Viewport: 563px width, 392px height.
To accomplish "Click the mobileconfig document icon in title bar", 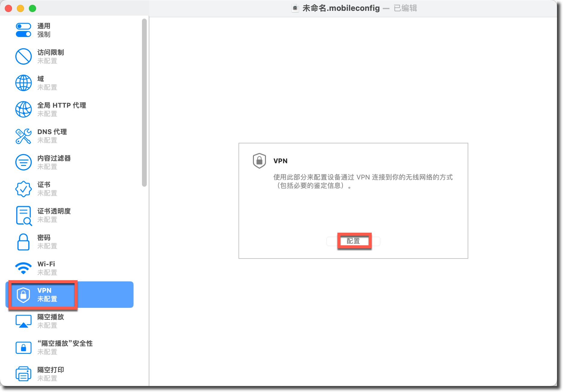I will pos(295,8).
